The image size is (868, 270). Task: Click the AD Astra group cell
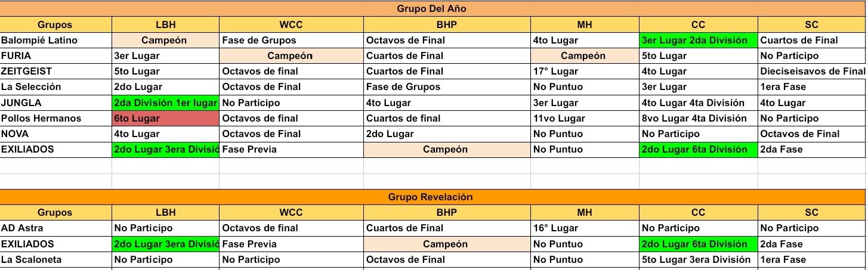[55, 228]
